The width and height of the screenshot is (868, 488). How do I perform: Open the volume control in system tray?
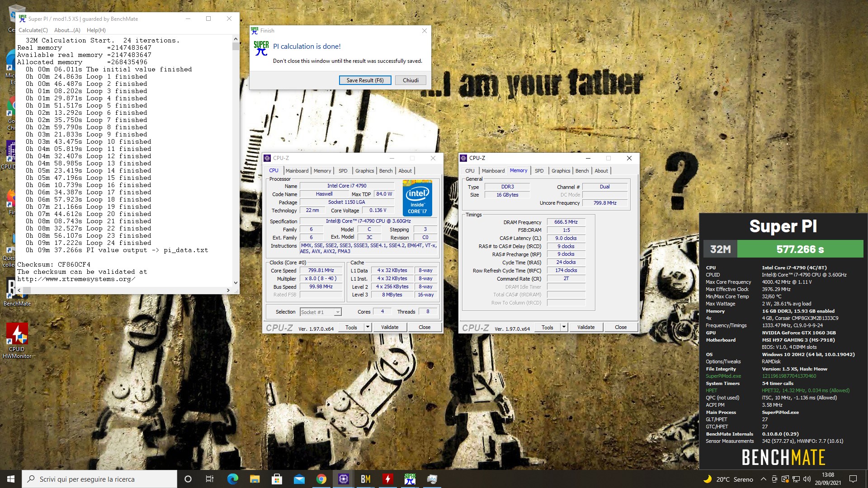(807, 479)
